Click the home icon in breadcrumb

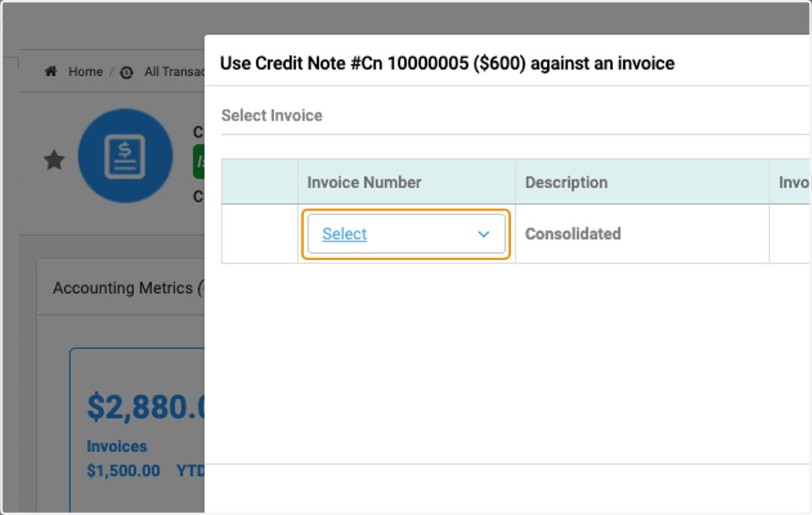click(51, 71)
